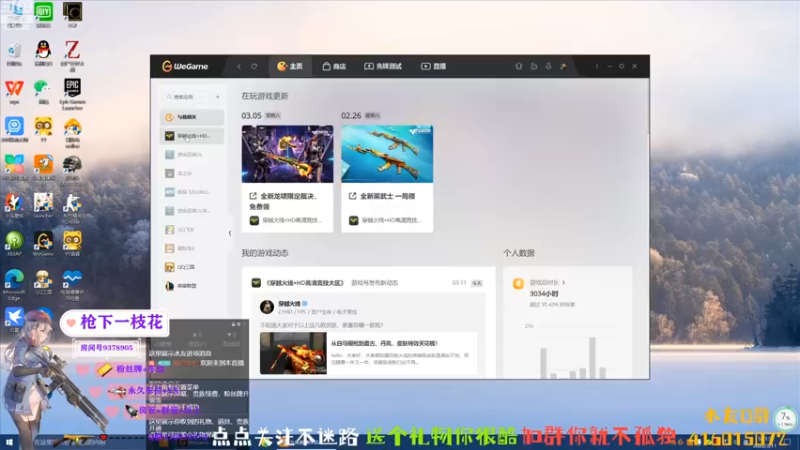800x450 pixels.
Task: Click the orange play-time icon in 个人数据
Action: [518, 284]
